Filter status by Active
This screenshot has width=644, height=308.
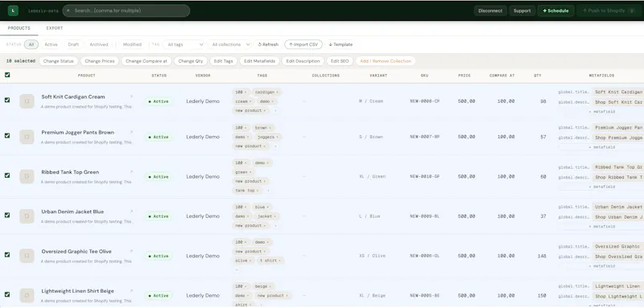(x=51, y=44)
